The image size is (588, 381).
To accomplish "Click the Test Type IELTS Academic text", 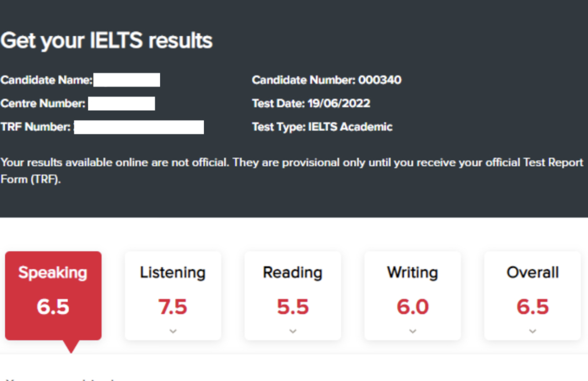I will point(322,127).
